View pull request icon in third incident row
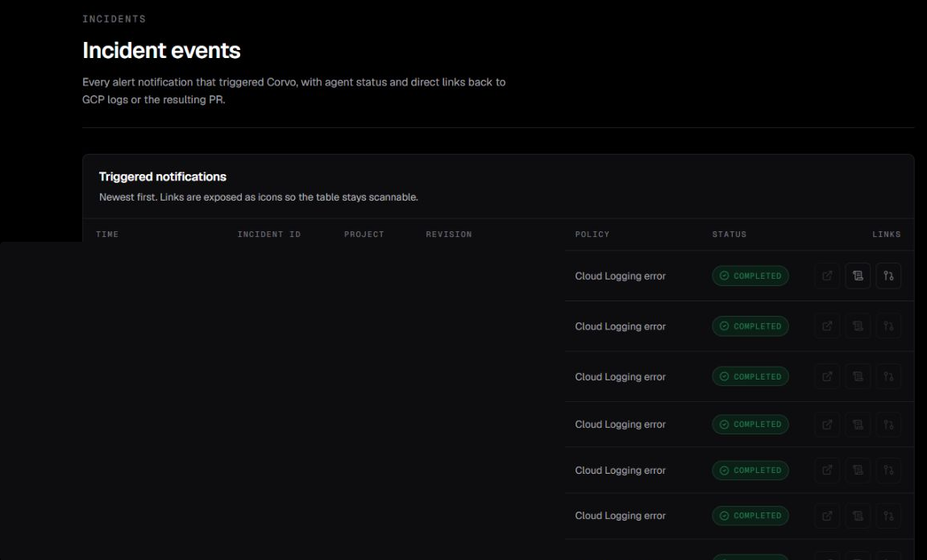The image size is (927, 560). [x=888, y=376]
